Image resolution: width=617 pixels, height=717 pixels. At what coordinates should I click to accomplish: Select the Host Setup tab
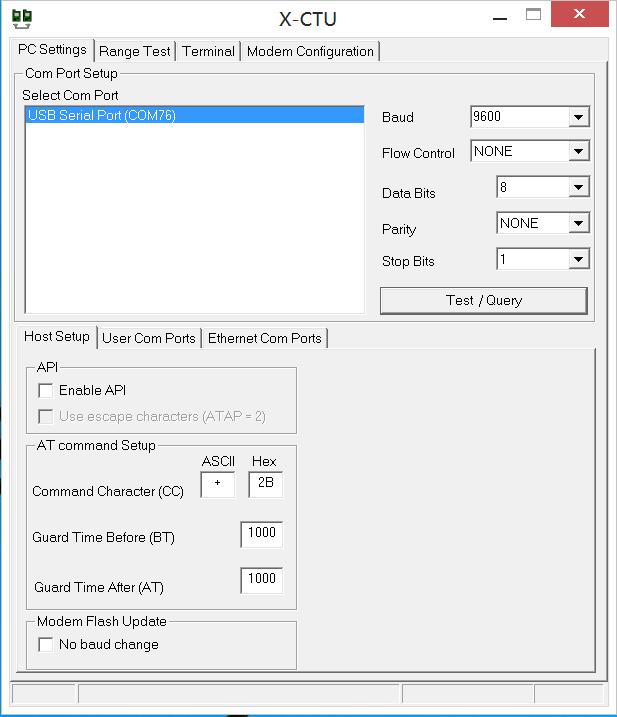point(57,337)
